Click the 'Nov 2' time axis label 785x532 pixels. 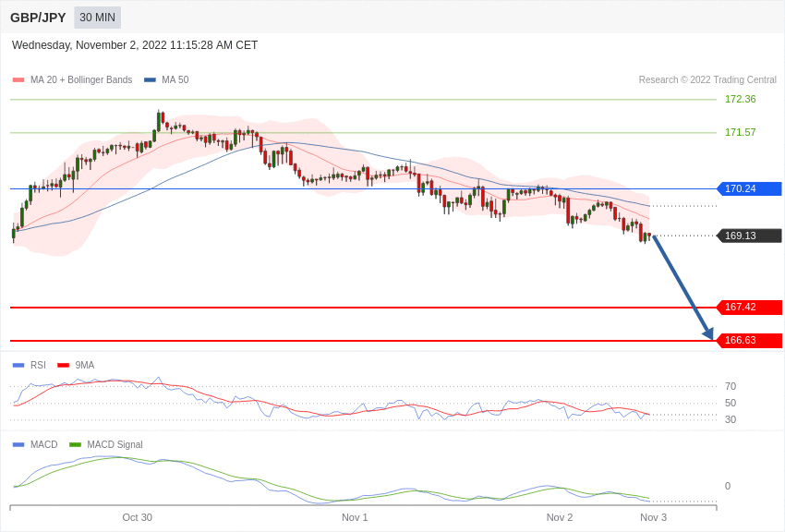coord(560,517)
